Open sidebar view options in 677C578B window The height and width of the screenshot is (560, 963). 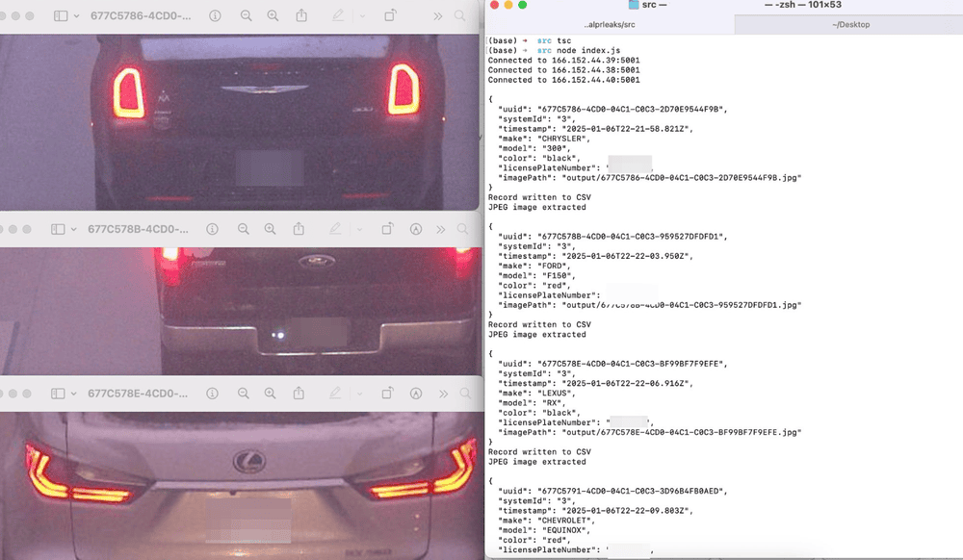[x=74, y=229]
